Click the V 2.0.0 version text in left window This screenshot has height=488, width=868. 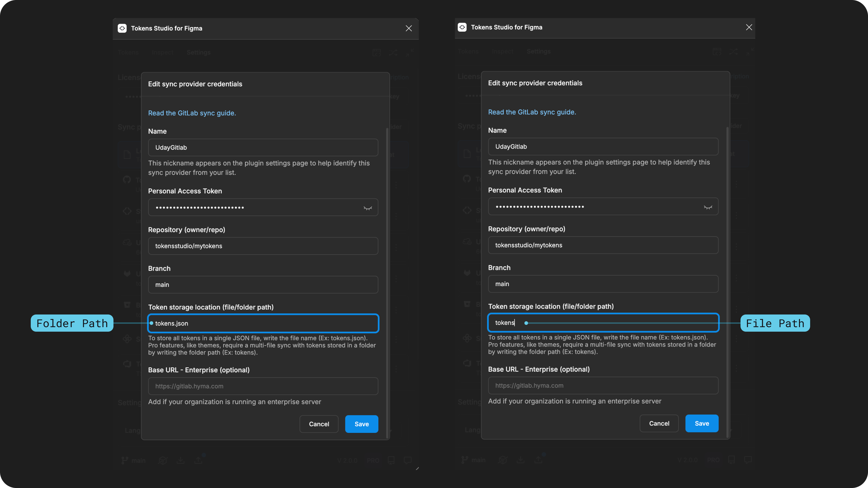(347, 460)
